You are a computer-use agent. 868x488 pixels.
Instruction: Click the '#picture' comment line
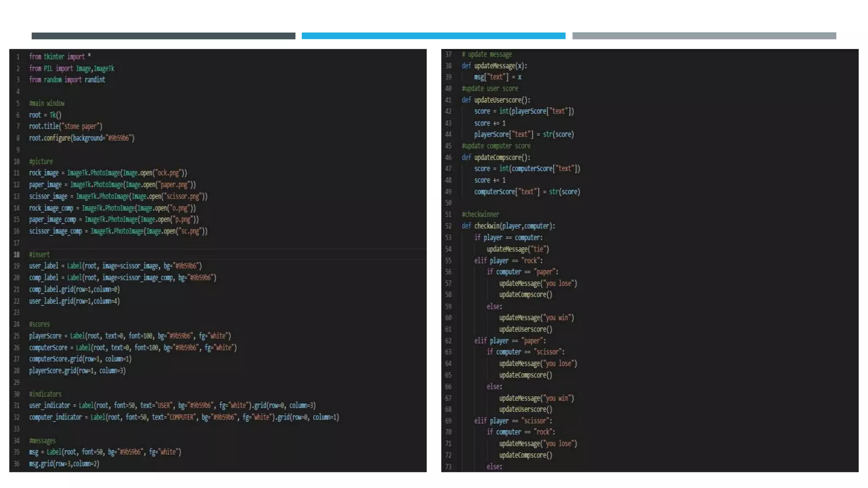pos(41,161)
